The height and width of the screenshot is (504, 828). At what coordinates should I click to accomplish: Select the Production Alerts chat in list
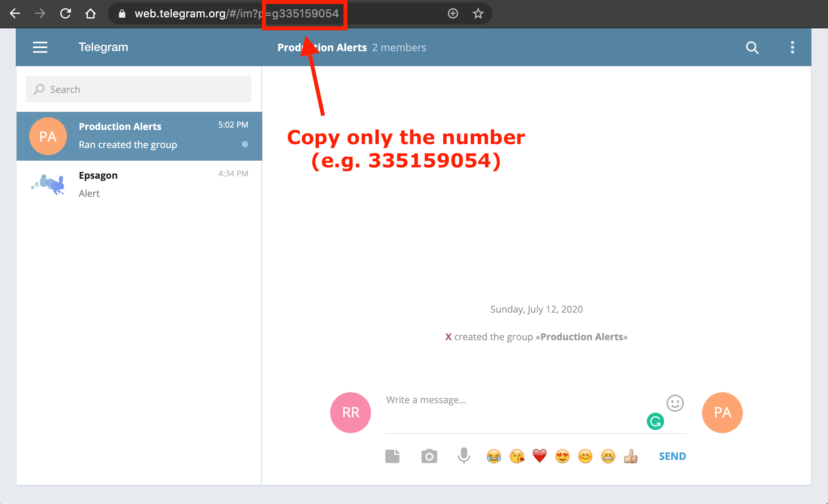pos(139,136)
